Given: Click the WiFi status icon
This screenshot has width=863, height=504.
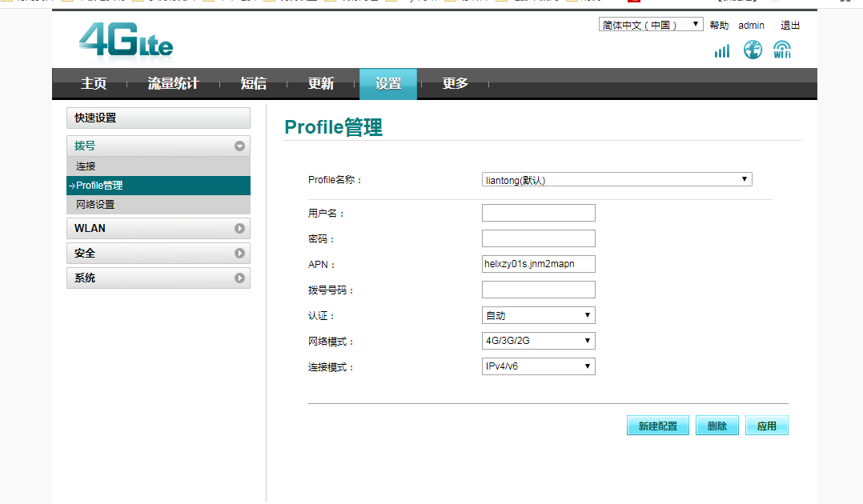Looking at the screenshot, I should coord(782,50).
